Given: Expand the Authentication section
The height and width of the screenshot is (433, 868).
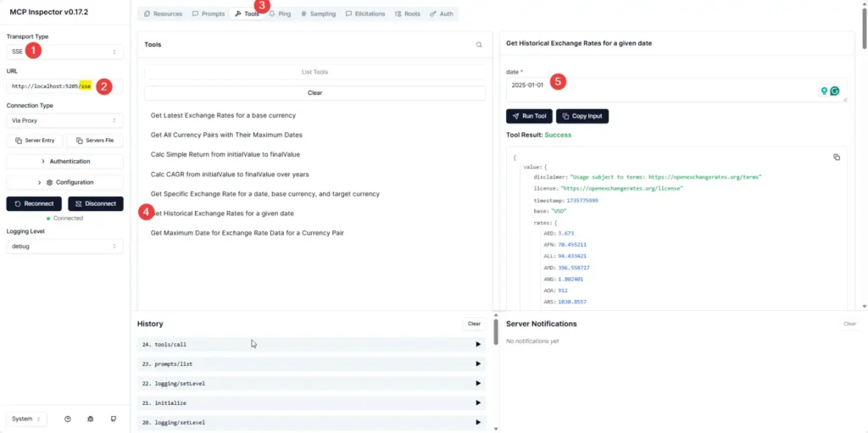Looking at the screenshot, I should [64, 161].
